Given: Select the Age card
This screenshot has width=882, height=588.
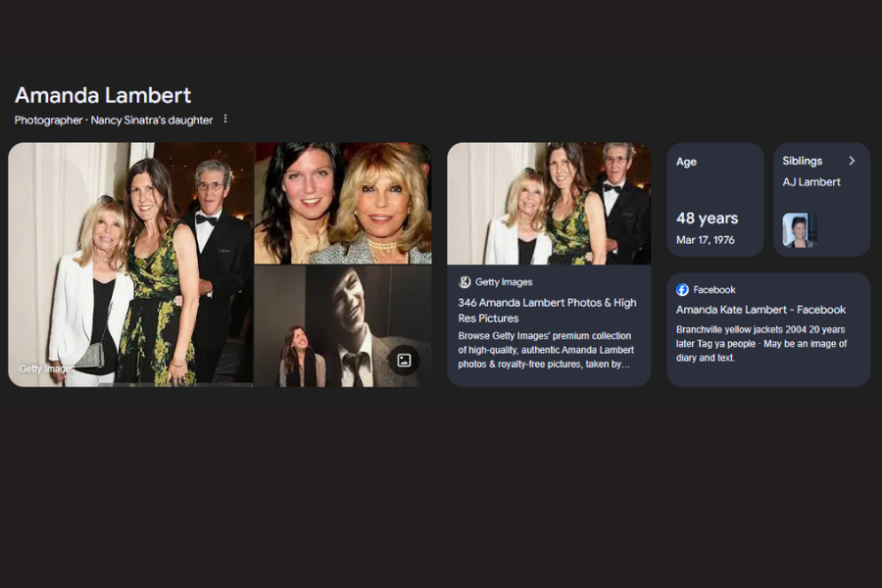Looking at the screenshot, I should 715,200.
